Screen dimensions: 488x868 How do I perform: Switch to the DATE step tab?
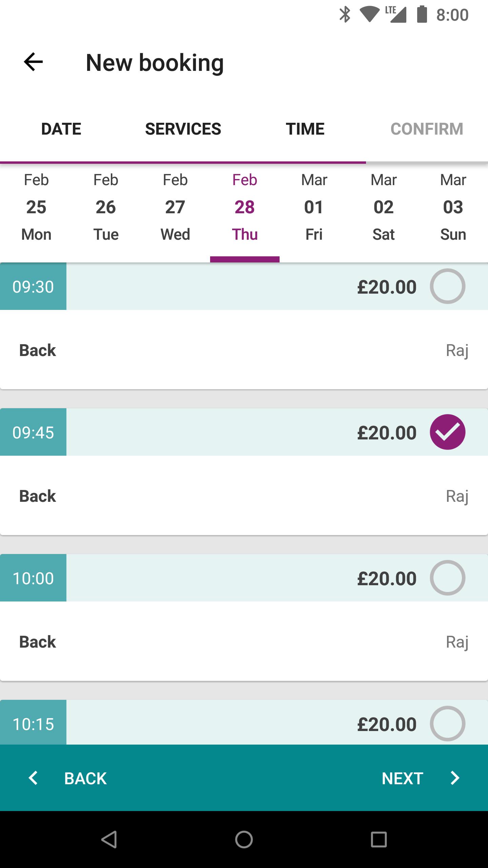click(x=61, y=129)
